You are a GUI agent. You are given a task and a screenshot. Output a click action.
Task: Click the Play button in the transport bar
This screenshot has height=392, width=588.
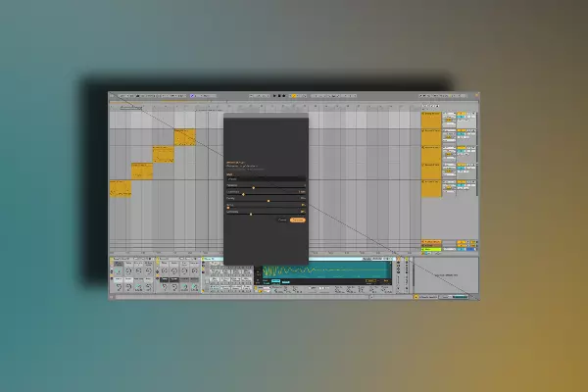pos(274,96)
